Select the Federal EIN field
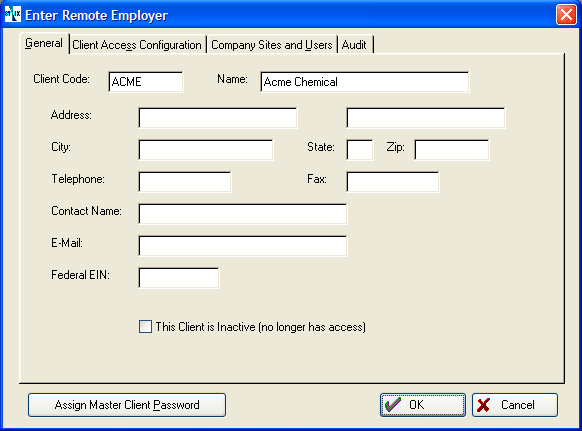 [179, 278]
